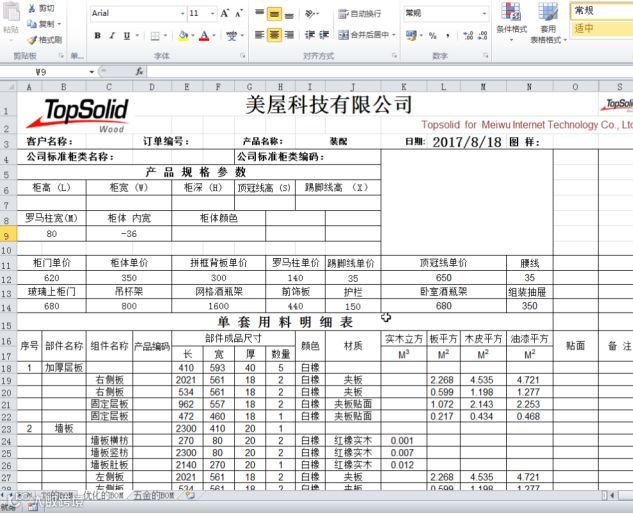
Task: Click the 墙板肚板 cell in row 26
Action: click(109, 465)
